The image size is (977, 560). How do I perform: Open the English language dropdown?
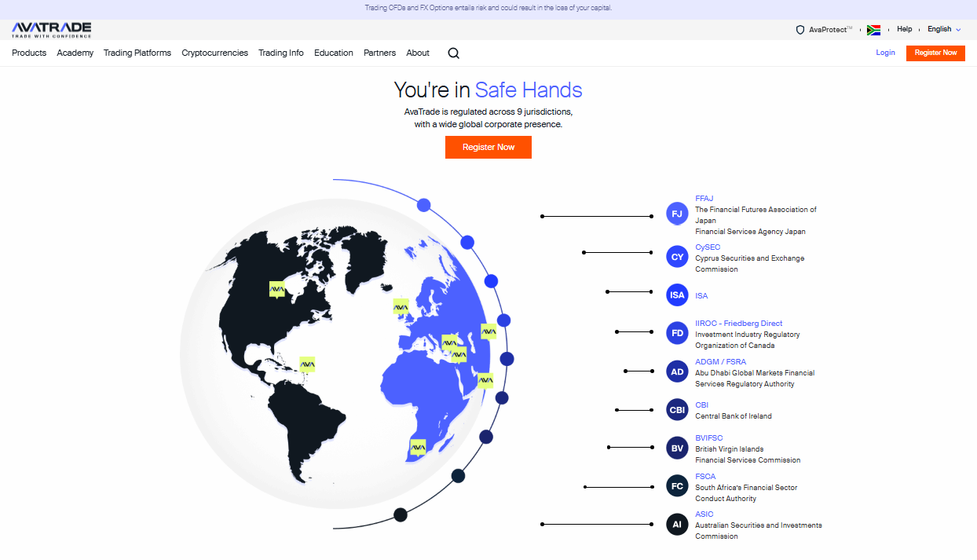(x=943, y=29)
